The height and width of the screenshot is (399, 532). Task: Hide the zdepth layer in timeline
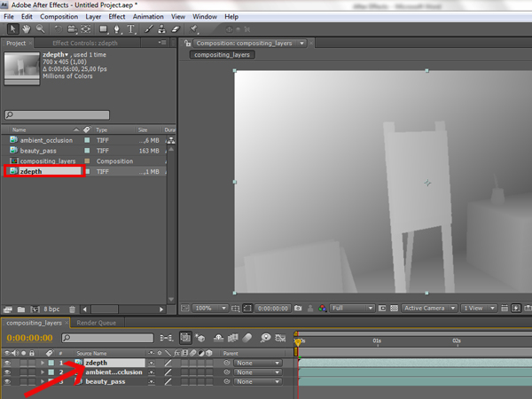coord(8,363)
